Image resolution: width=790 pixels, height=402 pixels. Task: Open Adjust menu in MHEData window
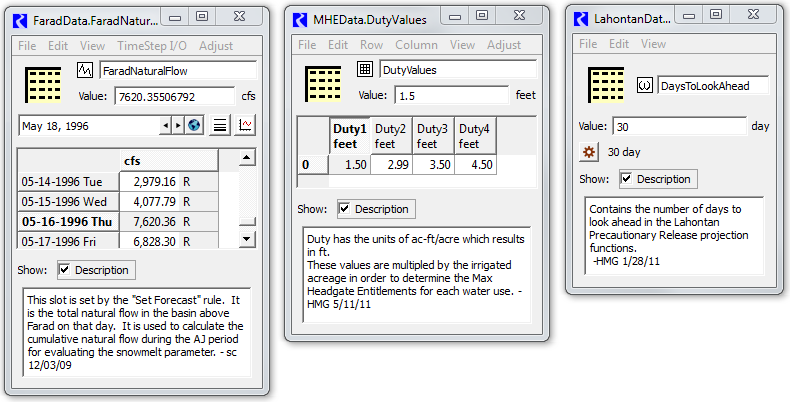504,45
